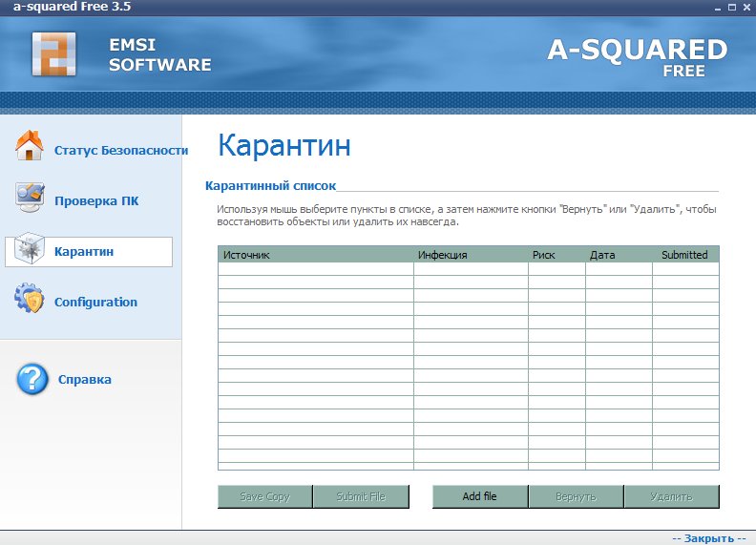
Task: Click the monitor icon for Проверка ПК
Action: point(30,197)
